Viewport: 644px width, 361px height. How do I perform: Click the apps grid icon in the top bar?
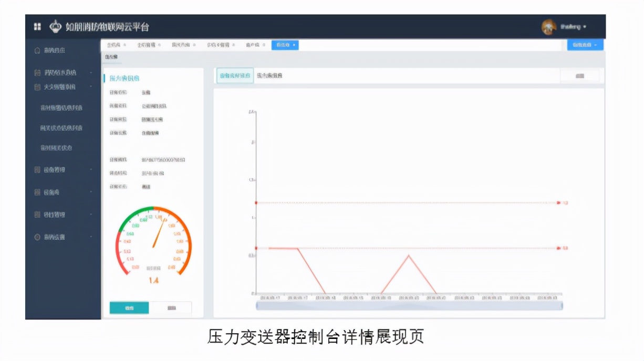tap(37, 26)
